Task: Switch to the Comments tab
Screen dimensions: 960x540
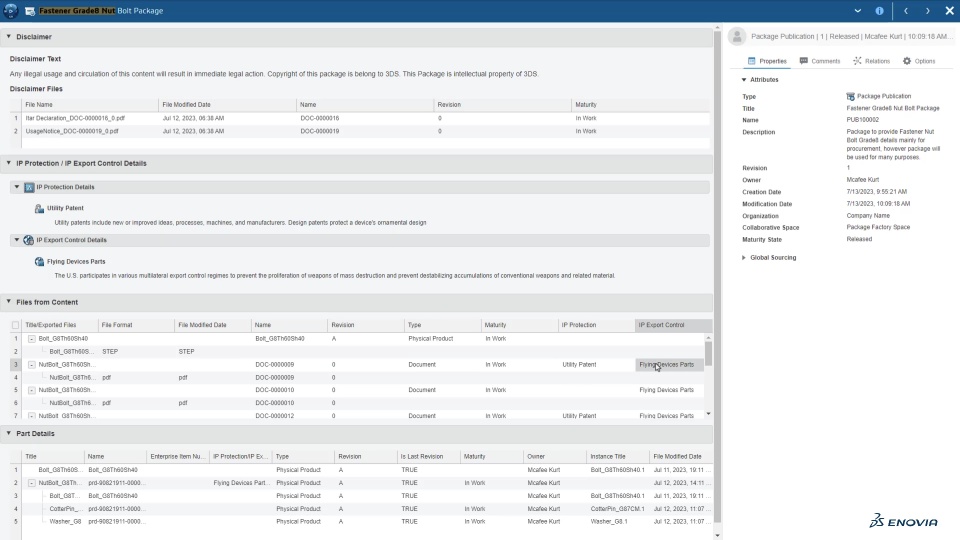Action: pyautogui.click(x=820, y=61)
